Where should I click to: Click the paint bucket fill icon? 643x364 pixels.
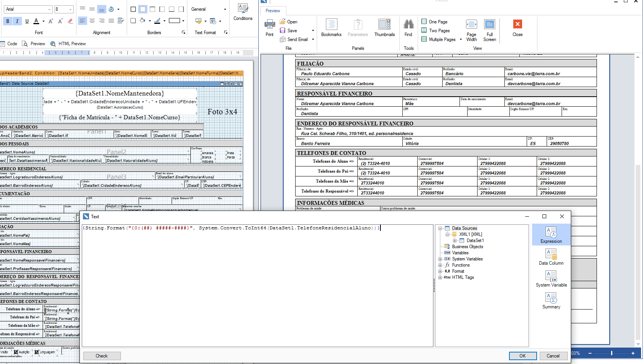point(142,21)
